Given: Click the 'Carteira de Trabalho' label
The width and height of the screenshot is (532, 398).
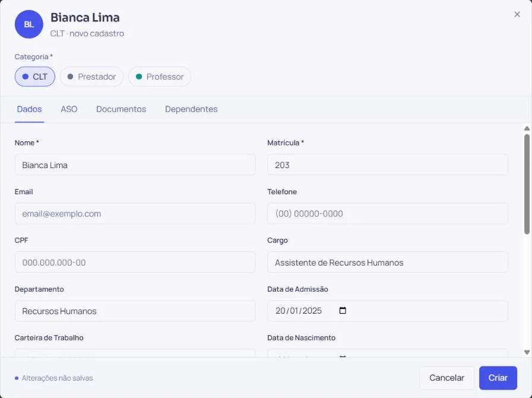Looking at the screenshot, I should click(49, 337).
